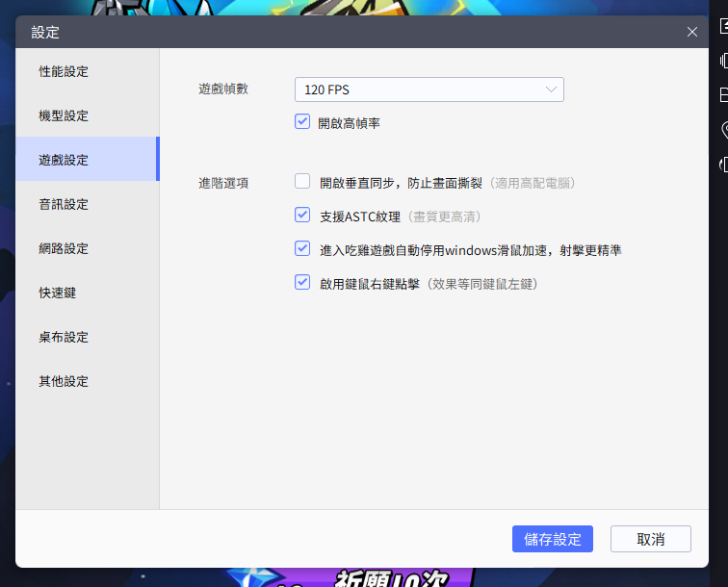
Task: Open the 其他設定 tab
Action: (88, 381)
